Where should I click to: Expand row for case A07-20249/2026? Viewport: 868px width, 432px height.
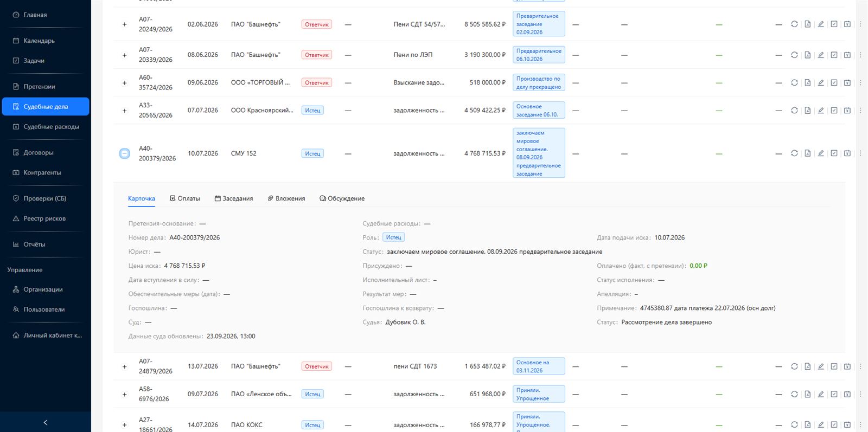(x=124, y=24)
